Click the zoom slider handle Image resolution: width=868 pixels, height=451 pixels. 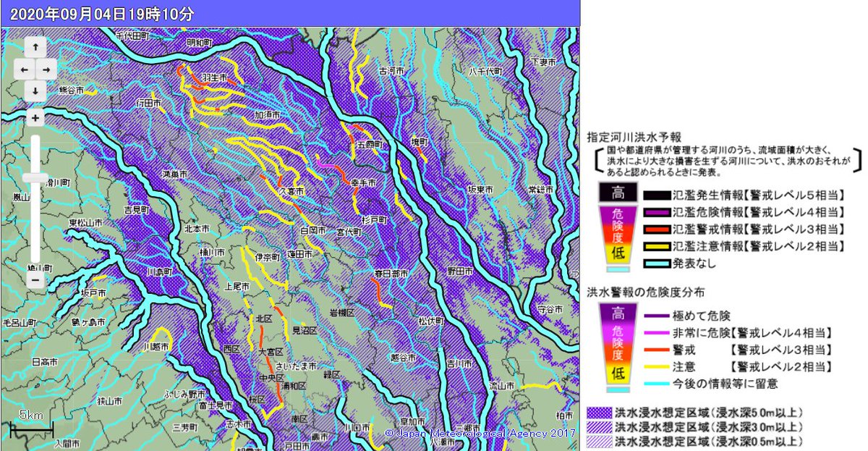[35, 177]
